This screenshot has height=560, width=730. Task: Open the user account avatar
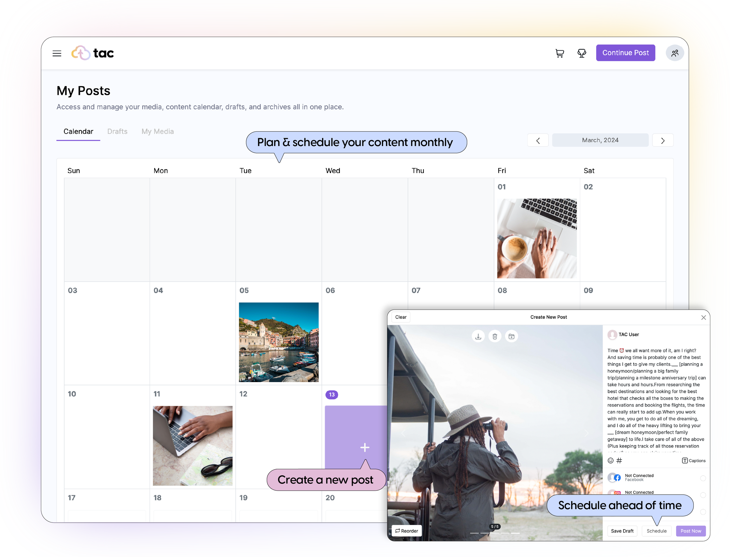point(675,53)
